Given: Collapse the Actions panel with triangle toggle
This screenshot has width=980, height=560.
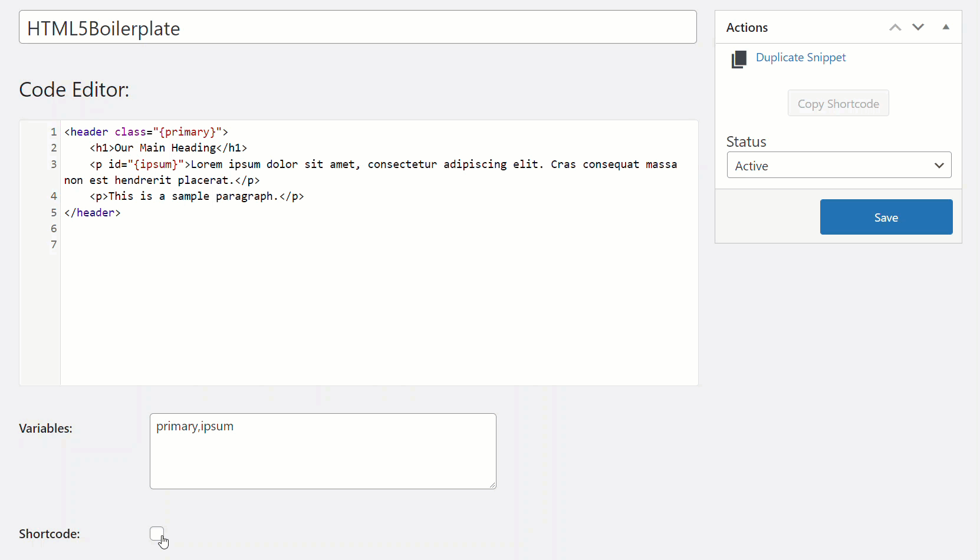Looking at the screenshot, I should [946, 27].
